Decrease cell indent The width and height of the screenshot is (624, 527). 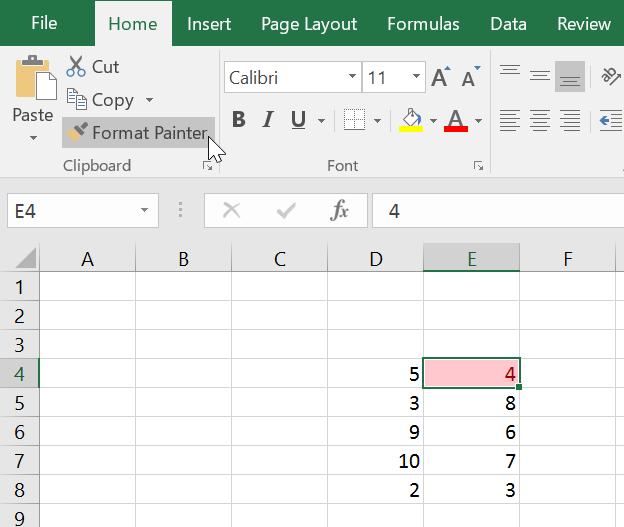[x=611, y=120]
